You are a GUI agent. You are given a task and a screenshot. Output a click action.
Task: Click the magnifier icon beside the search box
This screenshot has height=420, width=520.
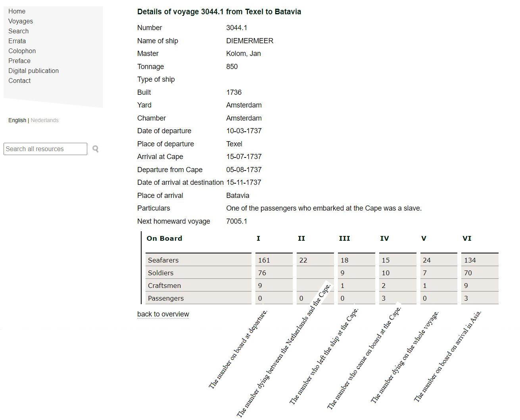(95, 149)
